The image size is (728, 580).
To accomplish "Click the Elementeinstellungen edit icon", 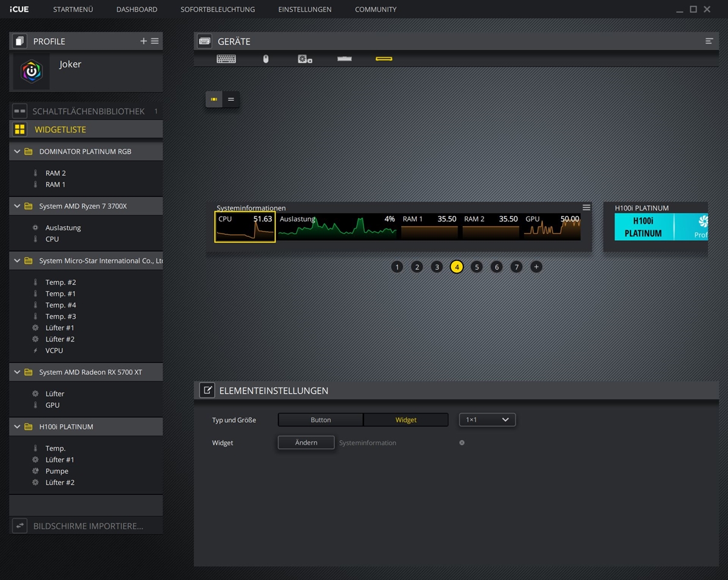I will tap(207, 390).
